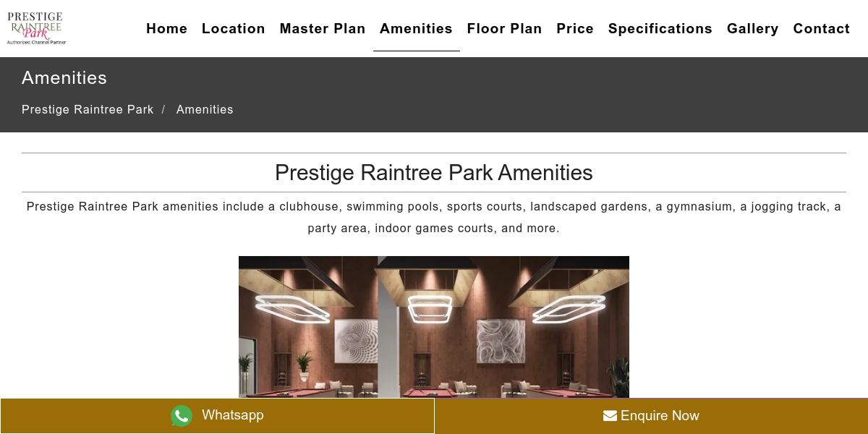Click the Whatsapp button text
868x434 pixels.
pos(233,415)
